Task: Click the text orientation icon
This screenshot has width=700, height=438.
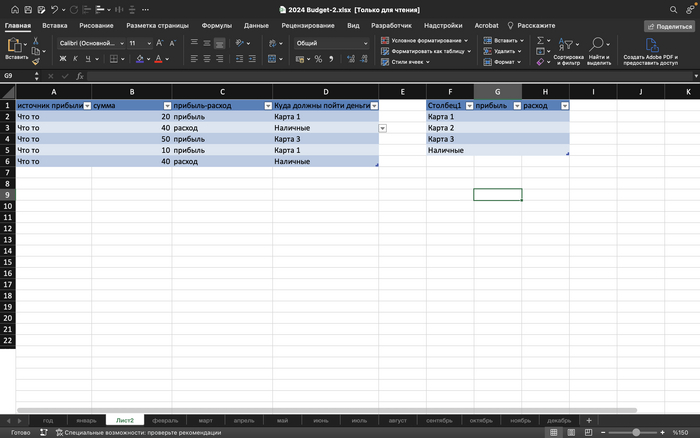Action: coord(240,43)
